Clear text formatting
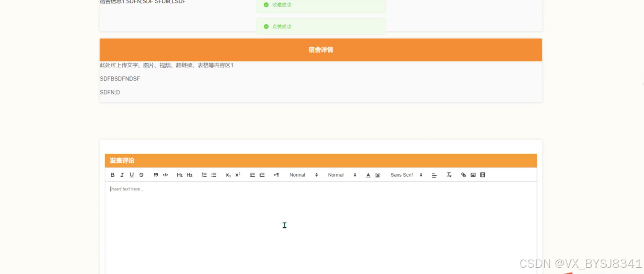644x274 pixels. coord(449,175)
